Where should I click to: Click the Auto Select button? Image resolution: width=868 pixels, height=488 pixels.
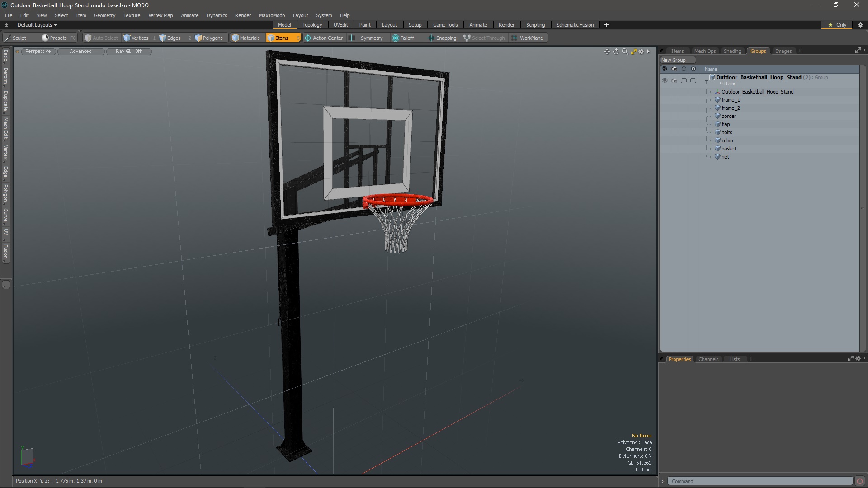click(101, 38)
